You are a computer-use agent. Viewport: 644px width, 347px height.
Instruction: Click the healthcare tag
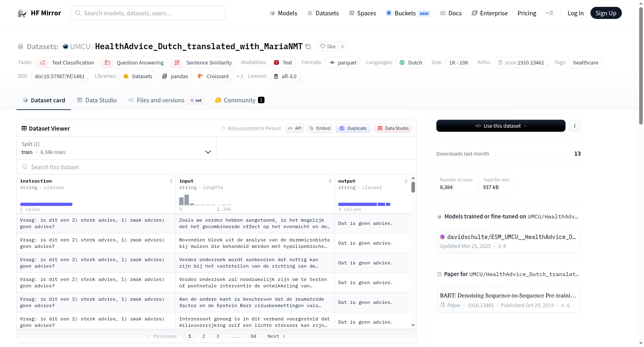coord(586,62)
